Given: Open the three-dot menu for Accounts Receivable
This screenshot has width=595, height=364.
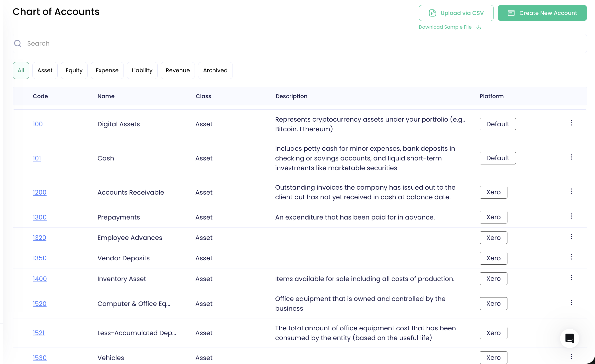Looking at the screenshot, I should coord(571,191).
